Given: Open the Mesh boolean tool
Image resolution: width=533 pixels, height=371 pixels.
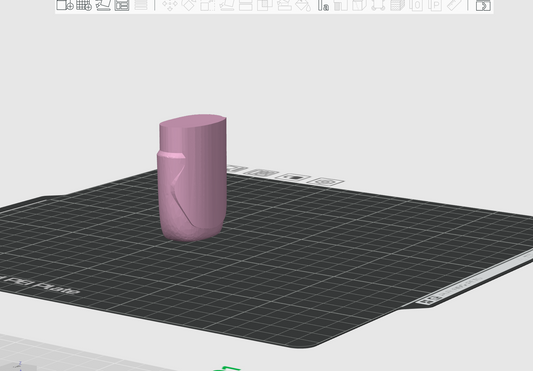Looking at the screenshot, I should click(x=264, y=5).
